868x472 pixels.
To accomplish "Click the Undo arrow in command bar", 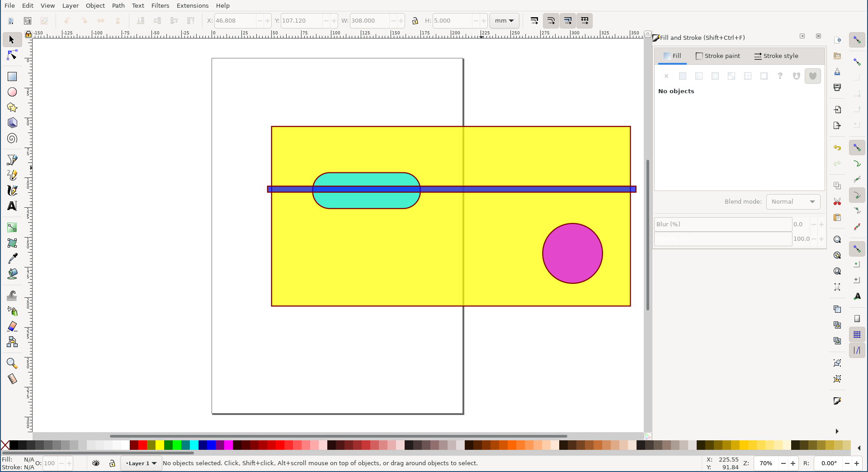I will (837, 148).
